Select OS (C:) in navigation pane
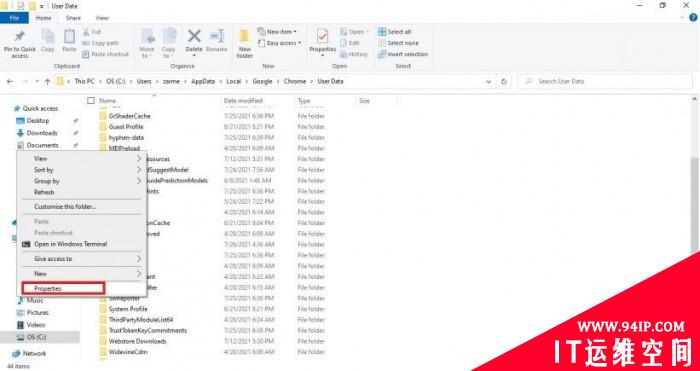 [x=31, y=337]
